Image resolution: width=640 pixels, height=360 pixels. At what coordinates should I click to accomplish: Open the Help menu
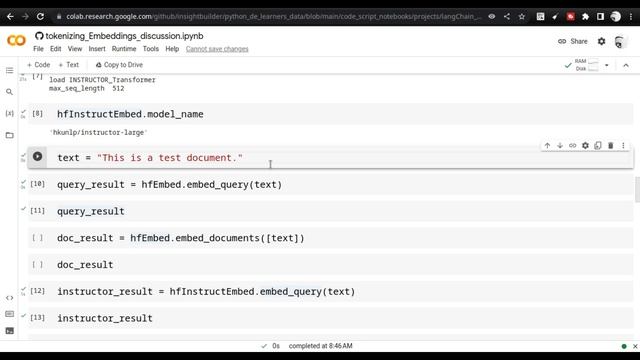coord(172,49)
